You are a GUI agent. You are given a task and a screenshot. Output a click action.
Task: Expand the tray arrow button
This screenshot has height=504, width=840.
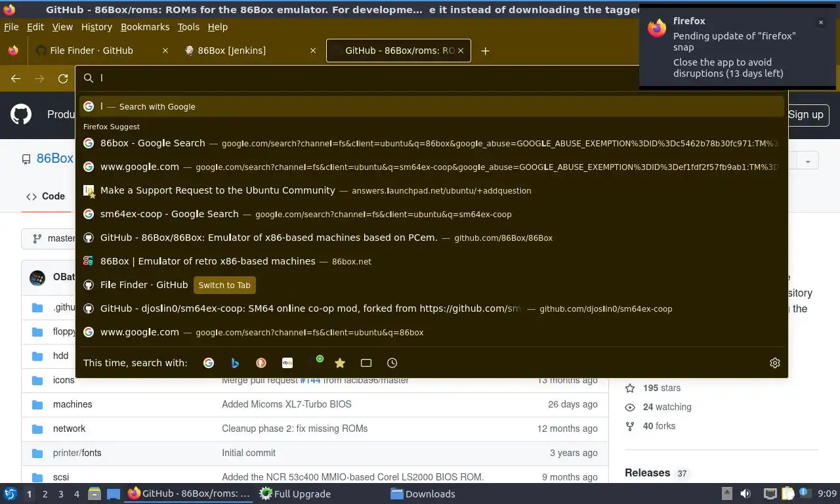[x=726, y=493]
